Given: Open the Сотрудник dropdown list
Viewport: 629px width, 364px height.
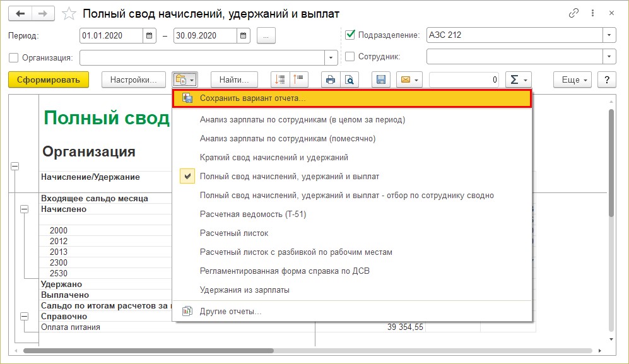Looking at the screenshot, I should (x=609, y=57).
